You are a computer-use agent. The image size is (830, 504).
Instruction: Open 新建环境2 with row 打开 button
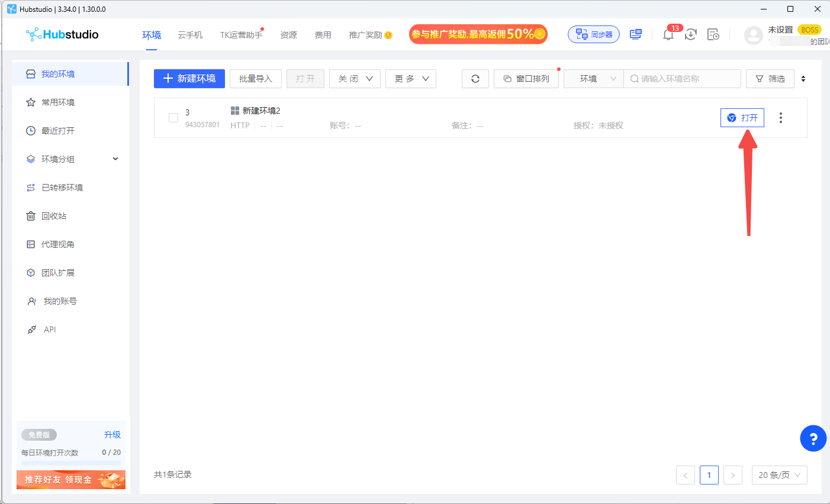pyautogui.click(x=742, y=118)
